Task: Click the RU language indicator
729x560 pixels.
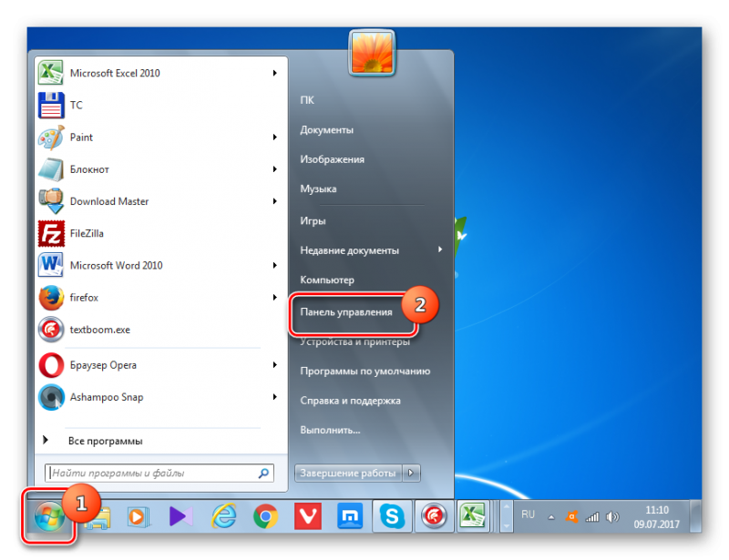Action: [528, 514]
